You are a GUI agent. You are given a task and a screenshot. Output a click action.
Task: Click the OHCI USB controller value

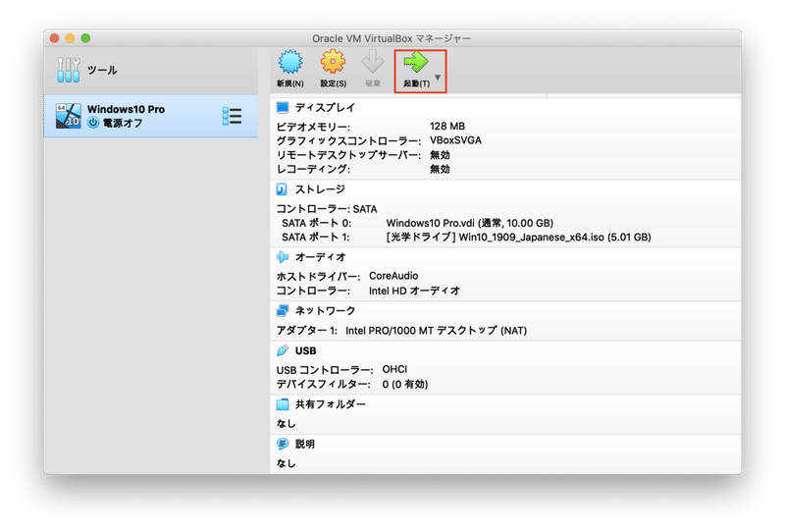point(394,369)
